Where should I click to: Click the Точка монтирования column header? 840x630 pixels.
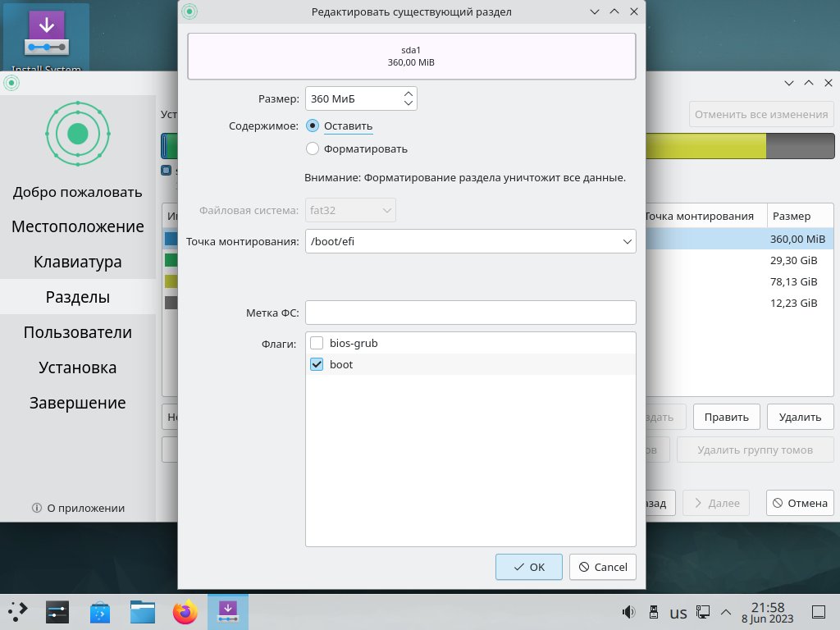pos(706,216)
